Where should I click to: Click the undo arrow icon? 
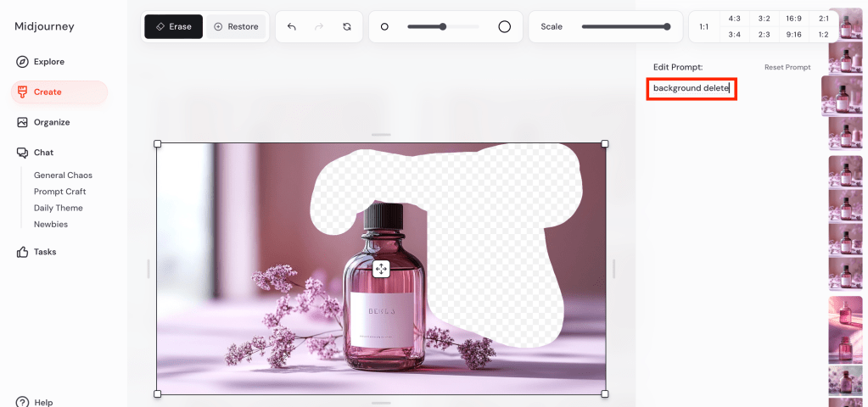point(292,26)
